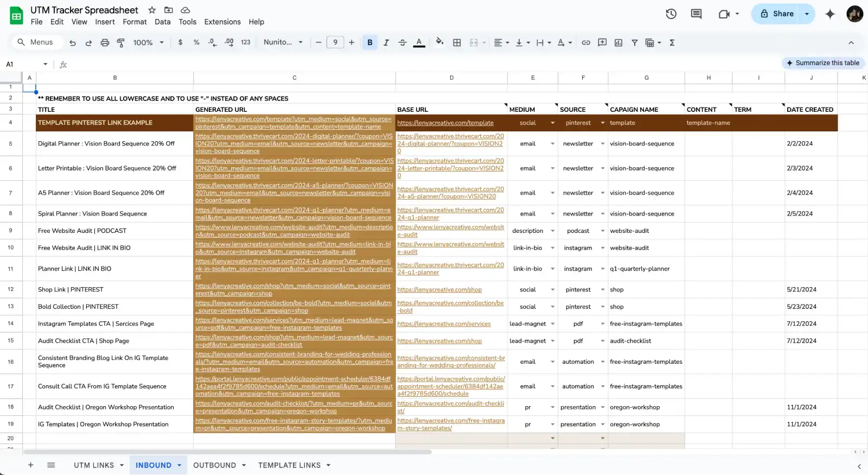Star the UTM Tracker Spreadsheet

pyautogui.click(x=152, y=10)
